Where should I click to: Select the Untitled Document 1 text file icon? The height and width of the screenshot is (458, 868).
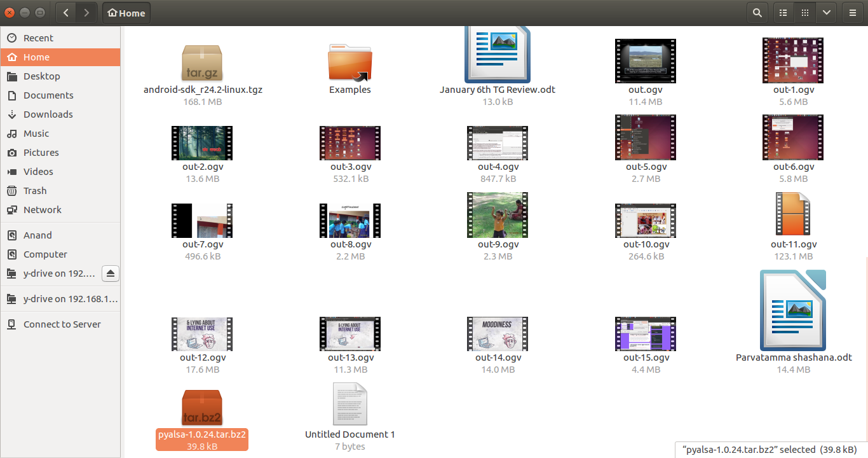click(x=349, y=405)
